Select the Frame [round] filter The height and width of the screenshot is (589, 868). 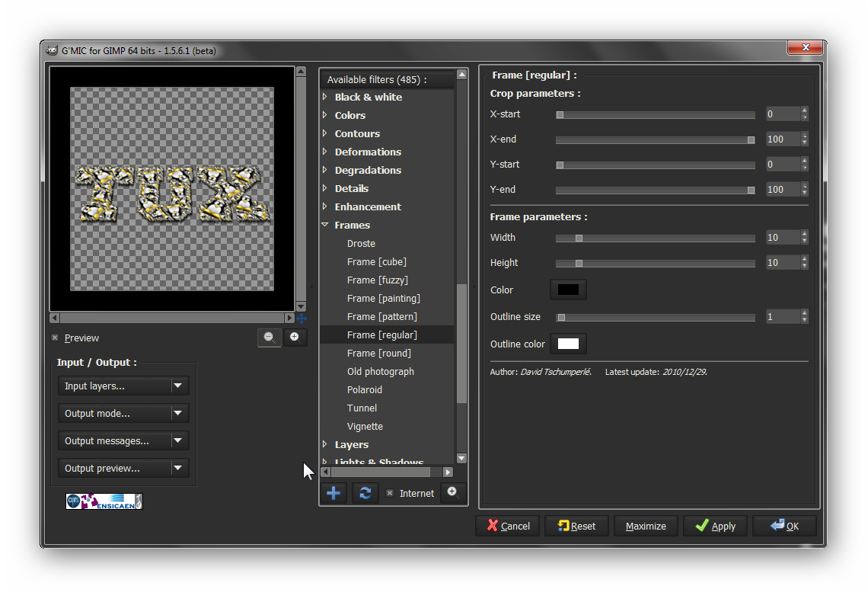378,353
